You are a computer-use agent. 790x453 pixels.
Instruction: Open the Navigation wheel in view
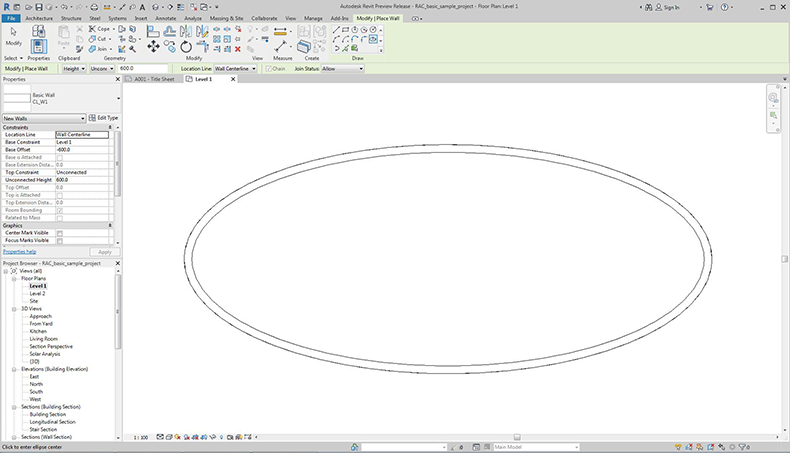[773, 98]
